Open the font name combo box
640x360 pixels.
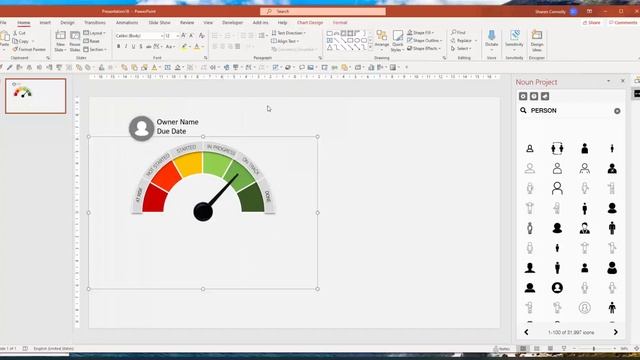[139, 36]
